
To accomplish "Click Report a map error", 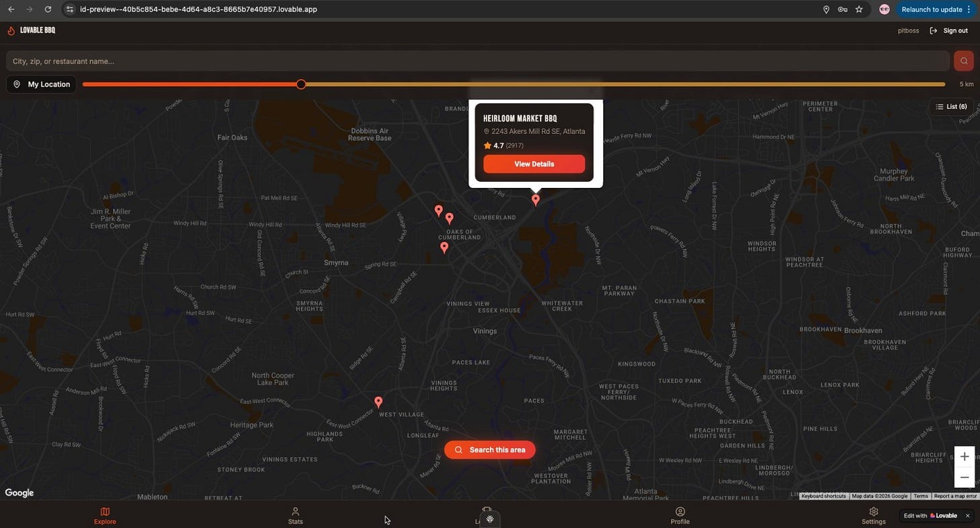I will pyautogui.click(x=955, y=496).
